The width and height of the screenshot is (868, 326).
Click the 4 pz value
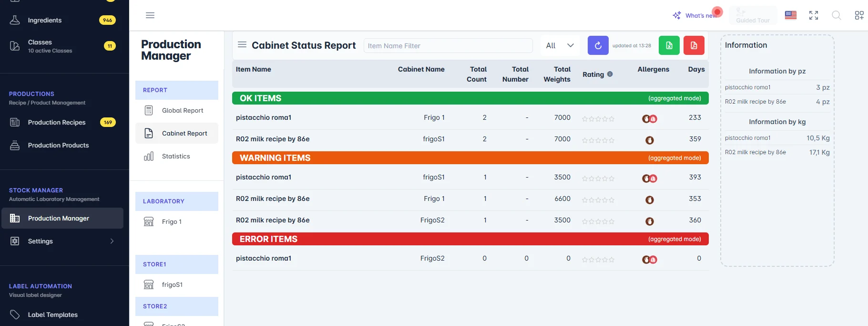pyautogui.click(x=823, y=102)
